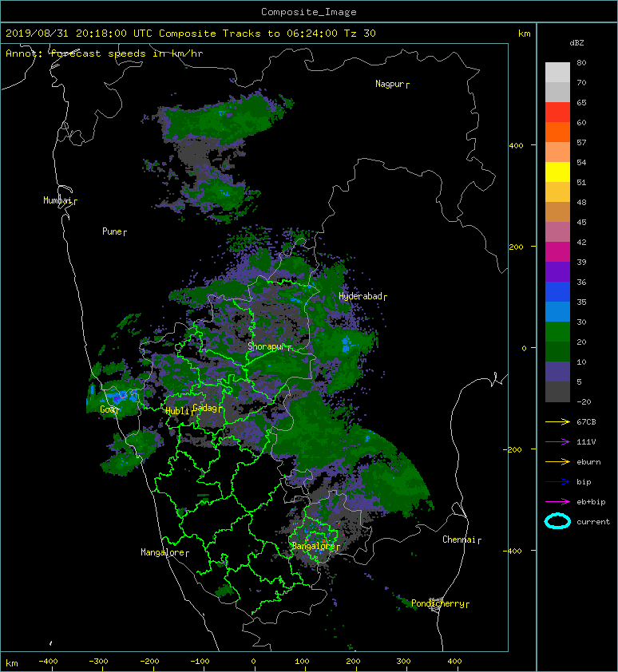Viewport: 618px width, 672px height.
Task: Click the -400 tick on horizontal axis
Action: (x=48, y=662)
